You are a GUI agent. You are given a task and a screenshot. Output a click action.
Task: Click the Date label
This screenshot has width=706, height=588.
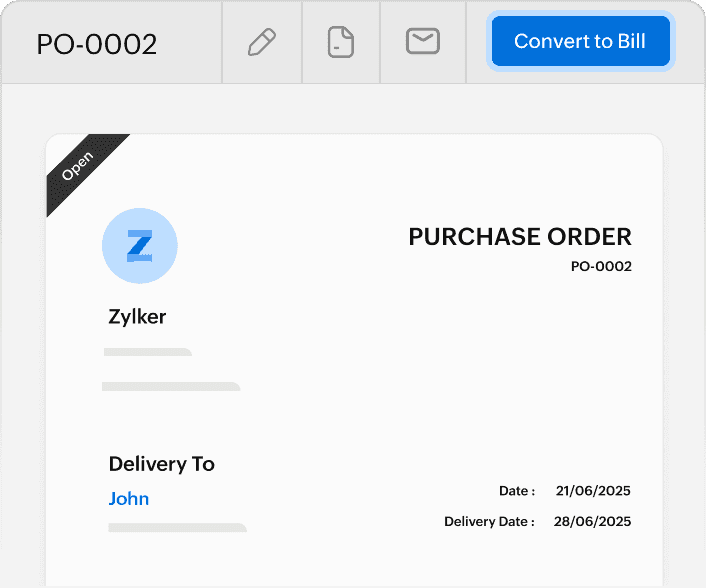(x=517, y=491)
